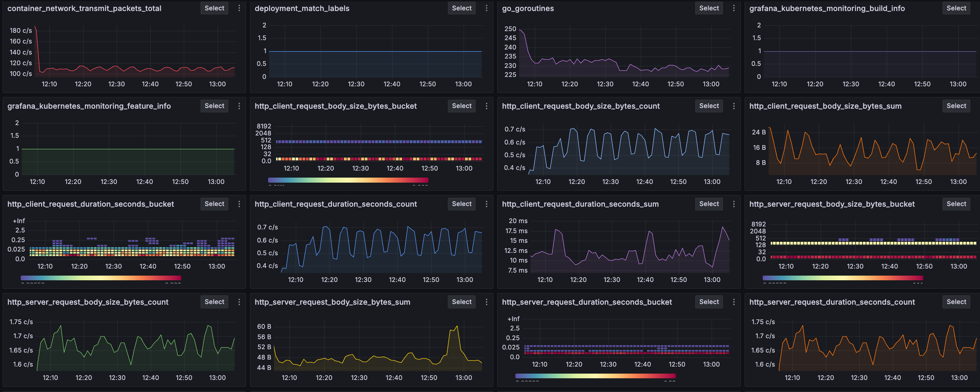Click Select on the deployment_match_labels panel
The width and height of the screenshot is (980, 392).
[462, 8]
